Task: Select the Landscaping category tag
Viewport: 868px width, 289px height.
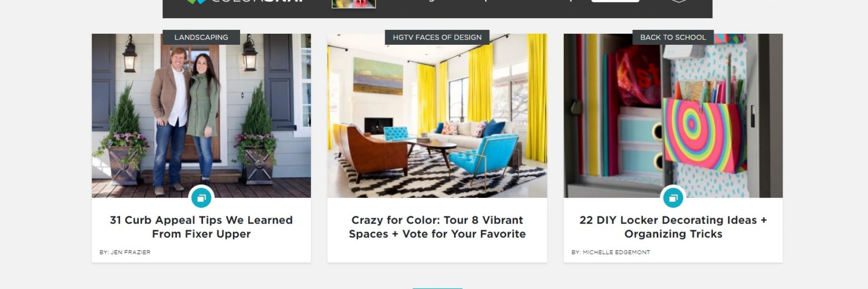Action: (x=201, y=37)
